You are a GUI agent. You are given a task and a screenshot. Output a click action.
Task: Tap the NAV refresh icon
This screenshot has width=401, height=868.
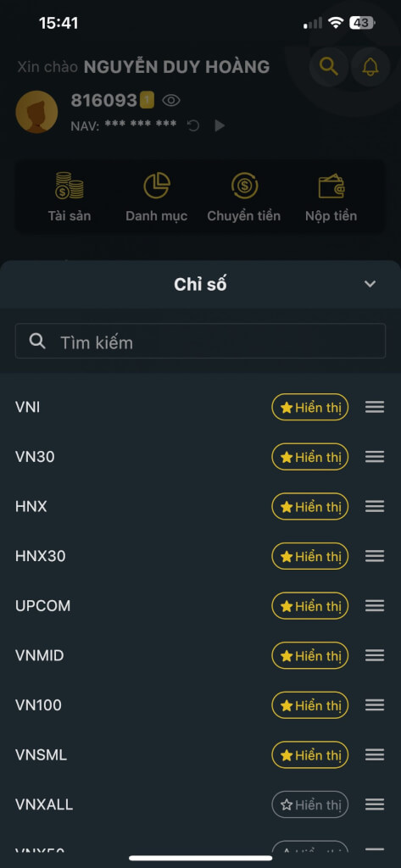coord(193,125)
